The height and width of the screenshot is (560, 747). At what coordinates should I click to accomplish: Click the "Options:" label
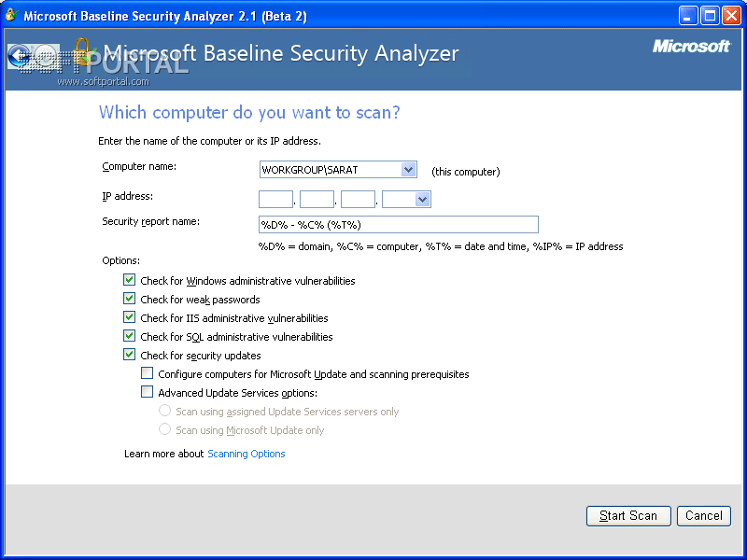tap(121, 260)
